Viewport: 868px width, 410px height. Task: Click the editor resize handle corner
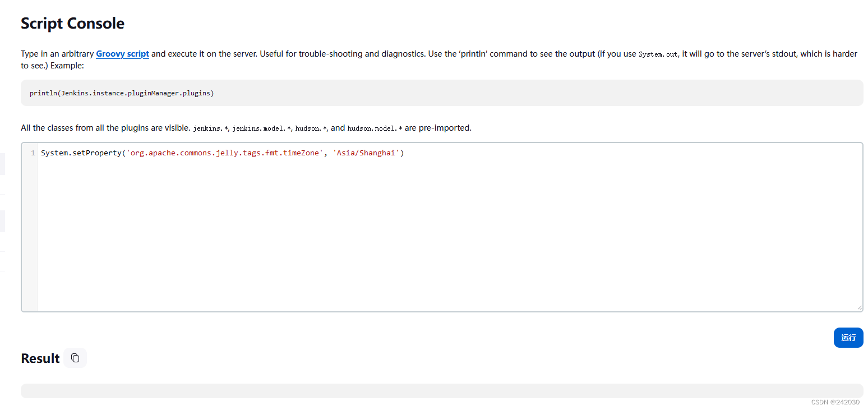click(x=859, y=307)
